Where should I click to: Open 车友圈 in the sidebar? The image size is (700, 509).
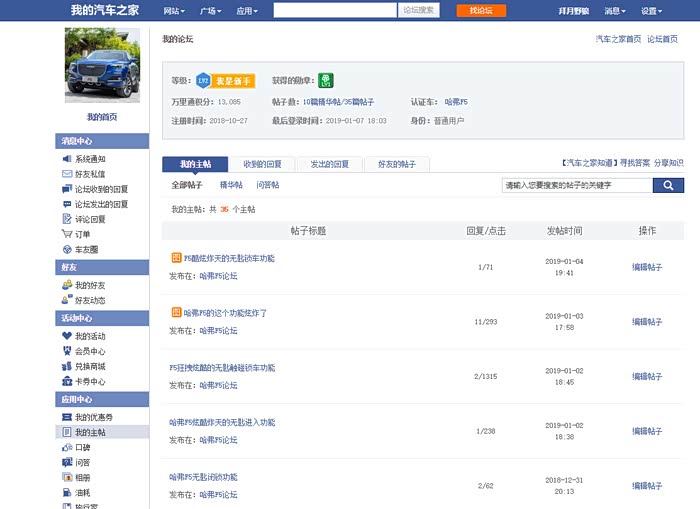[86, 249]
